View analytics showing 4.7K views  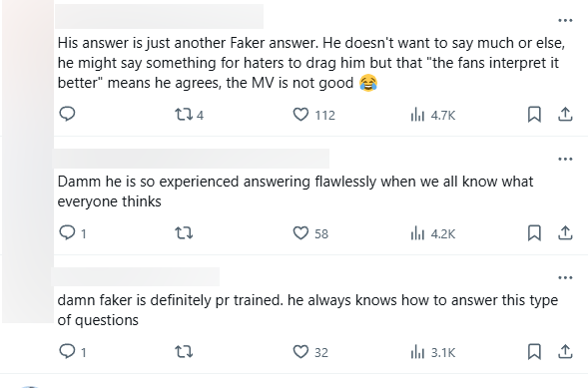[x=433, y=115]
